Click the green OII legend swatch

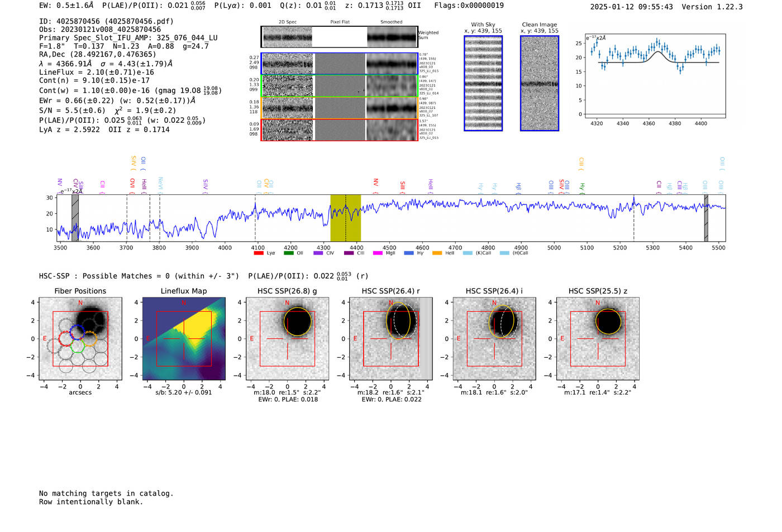pyautogui.click(x=289, y=253)
